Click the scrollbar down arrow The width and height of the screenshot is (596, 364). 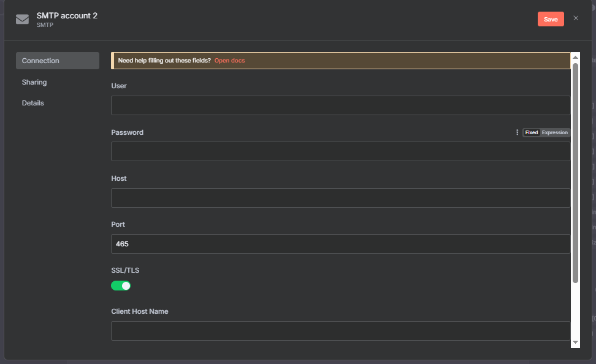(x=576, y=343)
